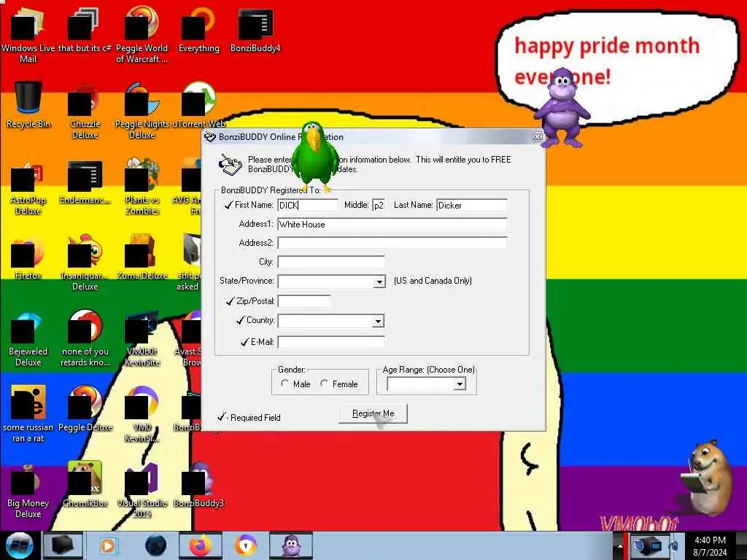
Task: Expand the Country dropdown
Action: click(378, 322)
